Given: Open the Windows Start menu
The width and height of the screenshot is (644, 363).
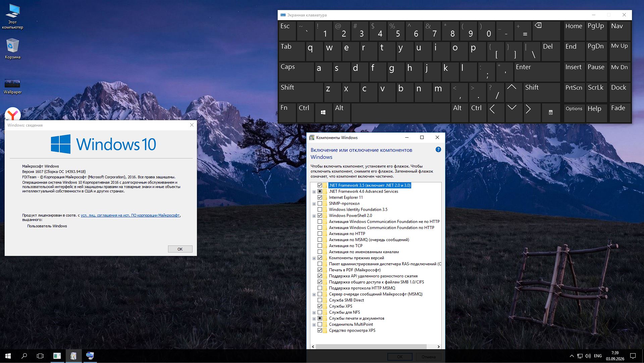Looking at the screenshot, I should click(x=8, y=356).
